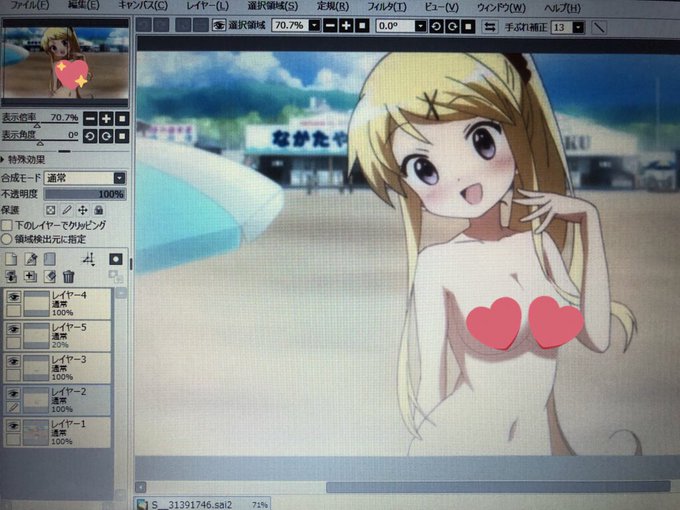The width and height of the screenshot is (680, 510).
Task: Open the 70.7% zoom dropdown in toolbar
Action: [x=314, y=26]
